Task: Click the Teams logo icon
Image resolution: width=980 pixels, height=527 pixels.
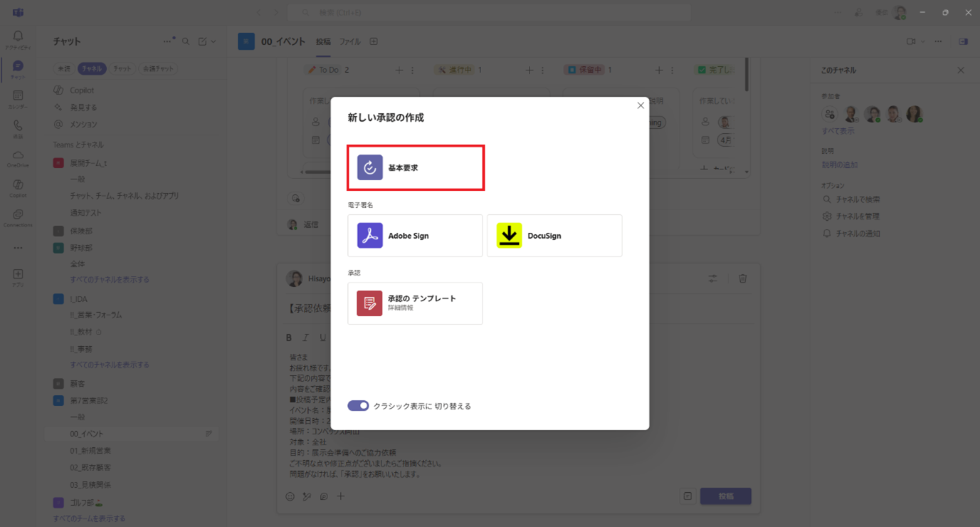Action: 18,13
